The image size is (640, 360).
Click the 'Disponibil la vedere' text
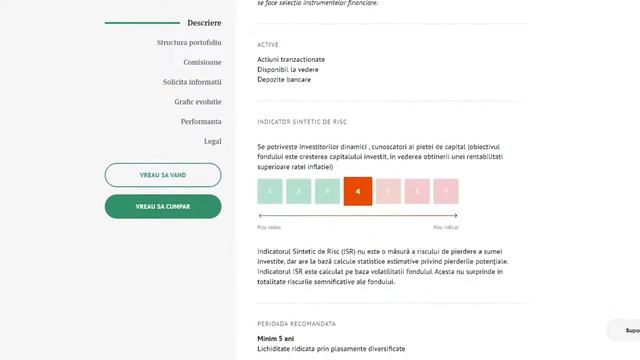pyautogui.click(x=288, y=69)
